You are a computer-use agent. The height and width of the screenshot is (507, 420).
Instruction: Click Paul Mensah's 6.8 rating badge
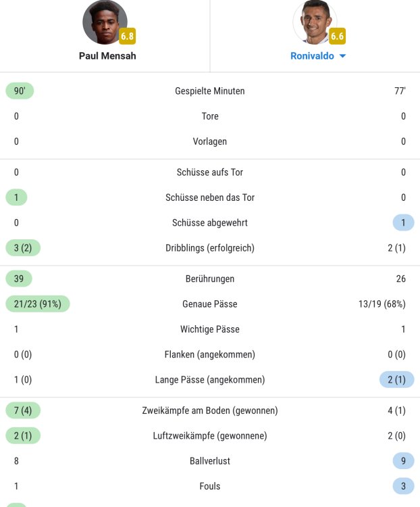coord(127,37)
